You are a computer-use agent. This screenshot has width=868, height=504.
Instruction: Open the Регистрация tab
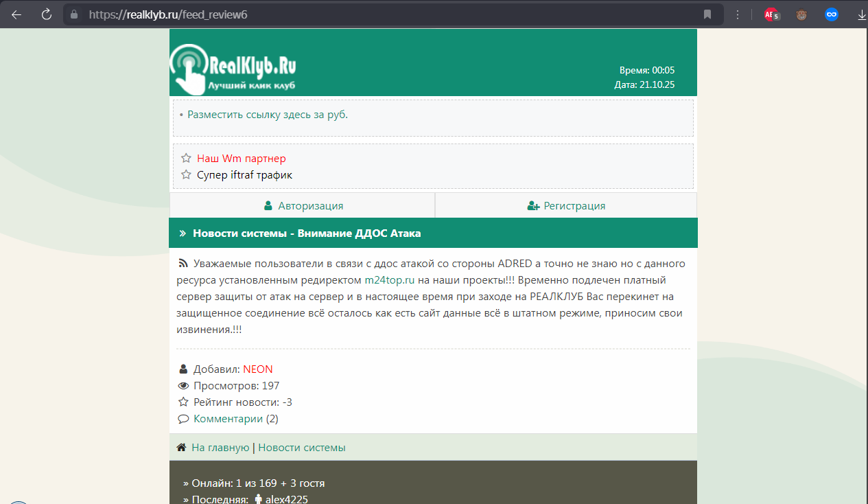coord(566,205)
